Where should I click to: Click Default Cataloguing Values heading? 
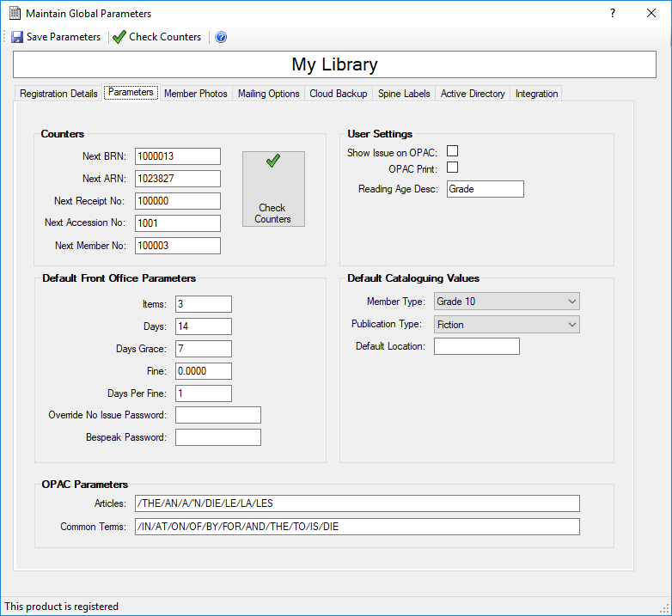pos(413,278)
